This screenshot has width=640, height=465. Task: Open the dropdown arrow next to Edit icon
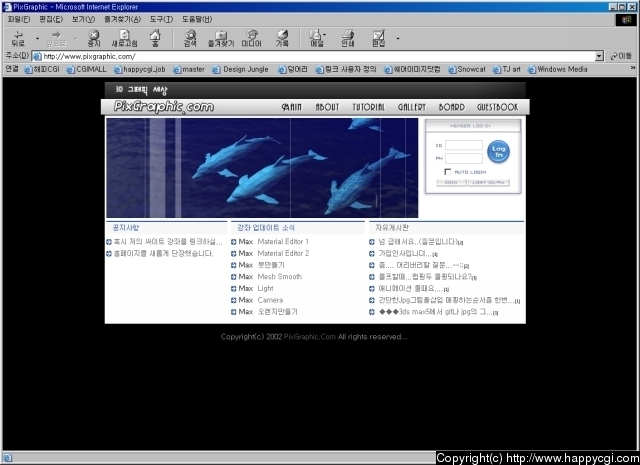point(398,38)
